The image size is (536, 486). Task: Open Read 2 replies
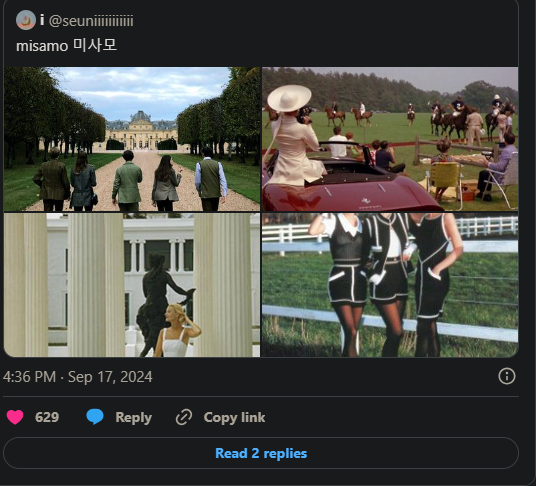pyautogui.click(x=261, y=453)
